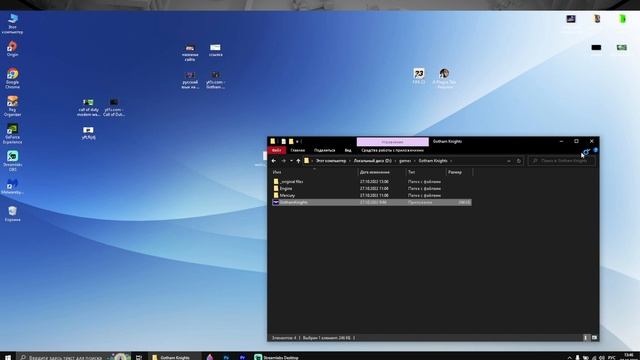The image size is (640, 360).
Task: Select the 'call of duty modern wa...' desktop icon
Action: point(88,107)
